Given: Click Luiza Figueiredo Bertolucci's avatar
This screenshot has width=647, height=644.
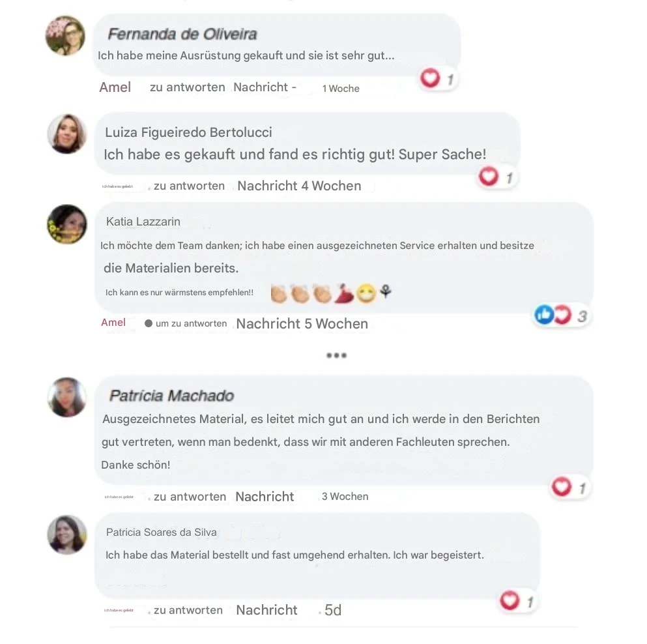Looking at the screenshot, I should [67, 134].
